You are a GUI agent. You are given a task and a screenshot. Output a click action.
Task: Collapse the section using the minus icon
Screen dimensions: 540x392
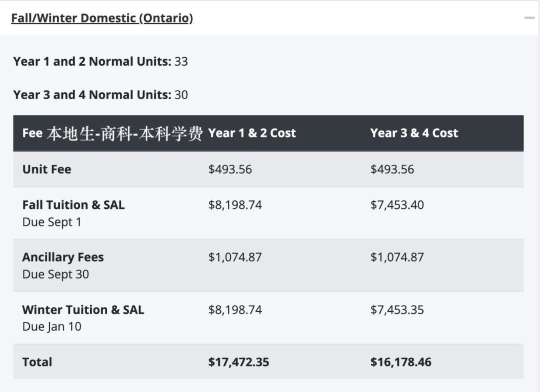pyautogui.click(x=529, y=18)
